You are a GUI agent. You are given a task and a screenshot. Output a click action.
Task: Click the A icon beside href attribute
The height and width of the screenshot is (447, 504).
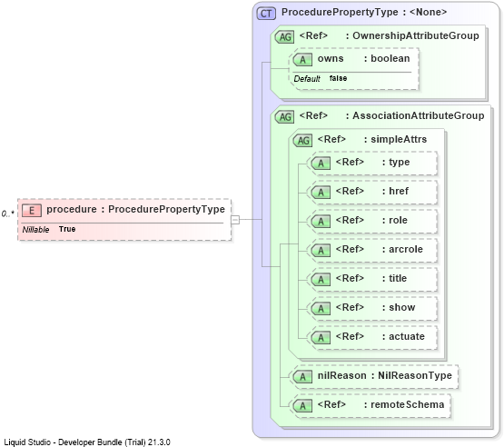[321, 193]
